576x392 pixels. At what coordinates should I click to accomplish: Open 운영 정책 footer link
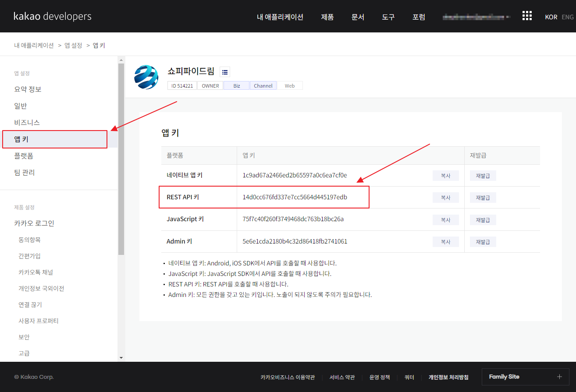pos(380,377)
